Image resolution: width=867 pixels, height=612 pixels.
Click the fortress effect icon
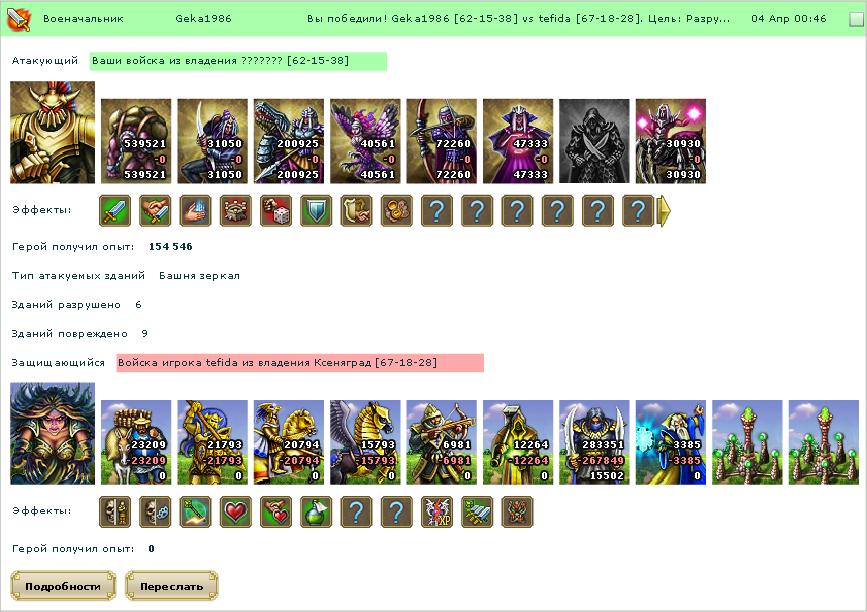click(236, 211)
